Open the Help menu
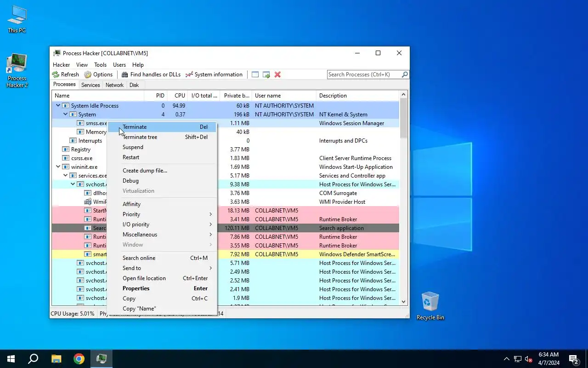The height and width of the screenshot is (368, 588). (138, 65)
